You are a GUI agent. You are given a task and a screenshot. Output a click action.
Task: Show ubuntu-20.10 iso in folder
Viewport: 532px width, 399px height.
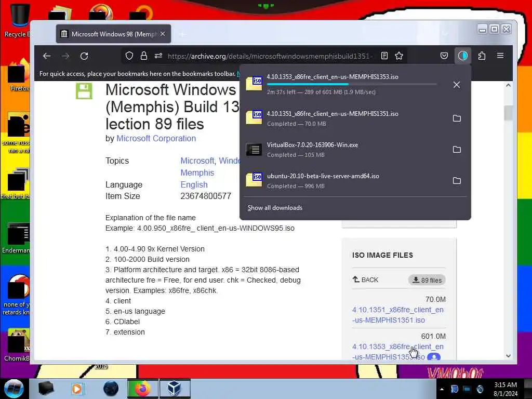click(x=457, y=180)
